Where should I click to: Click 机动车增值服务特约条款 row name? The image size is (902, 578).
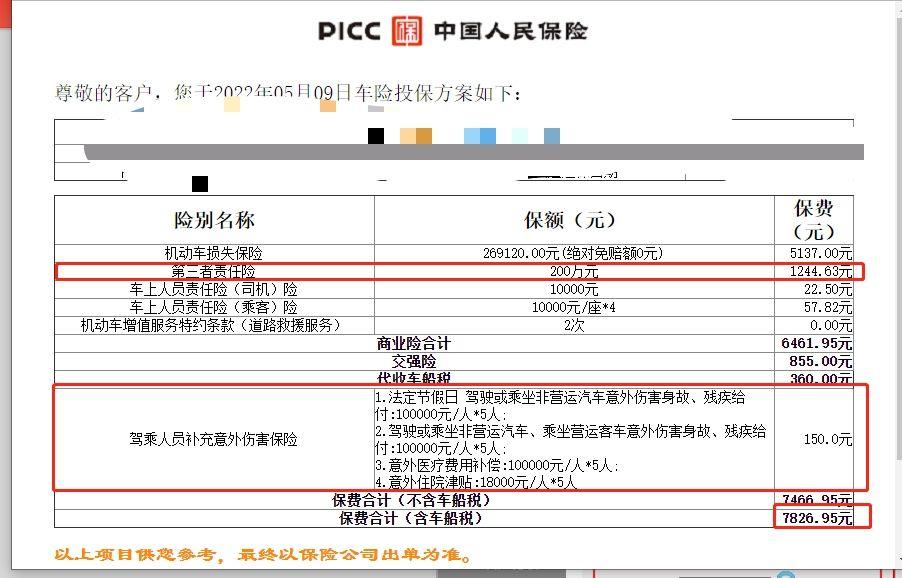click(x=211, y=326)
